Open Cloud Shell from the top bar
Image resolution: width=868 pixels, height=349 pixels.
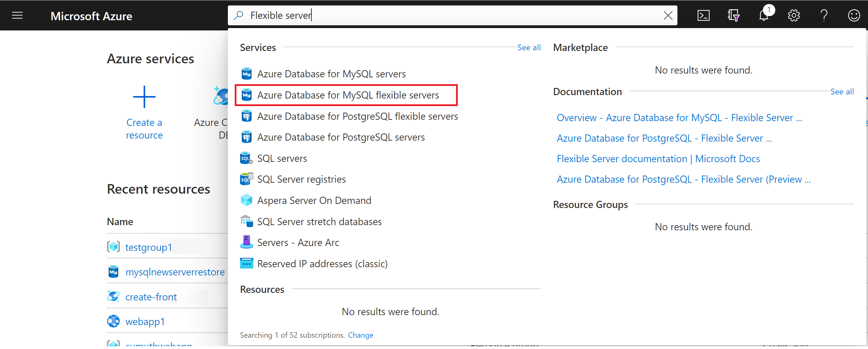[x=703, y=15]
